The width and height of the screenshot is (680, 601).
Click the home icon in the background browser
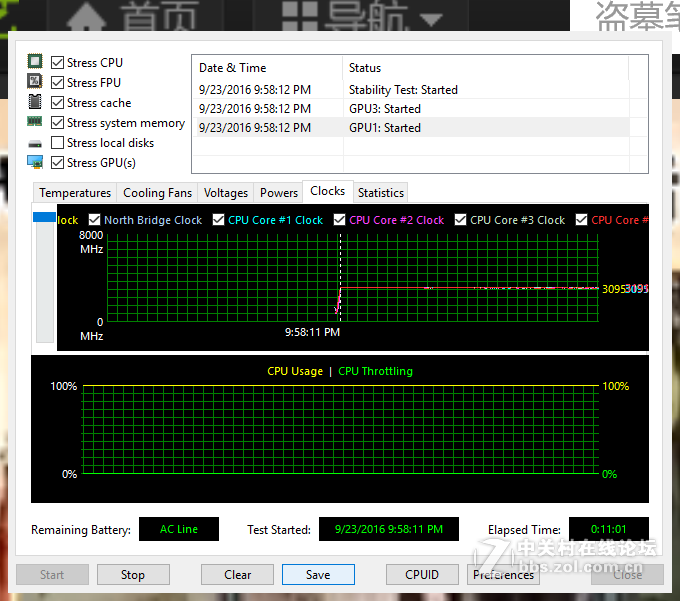[x=86, y=16]
